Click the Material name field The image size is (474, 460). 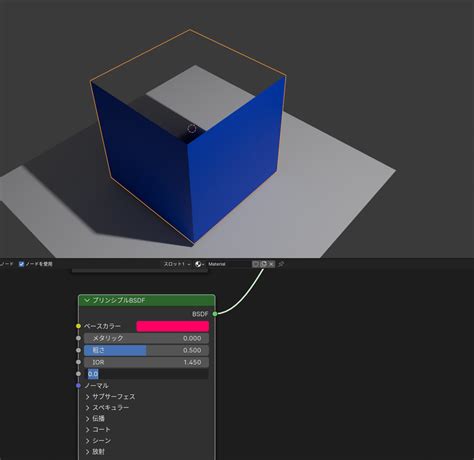click(228, 264)
